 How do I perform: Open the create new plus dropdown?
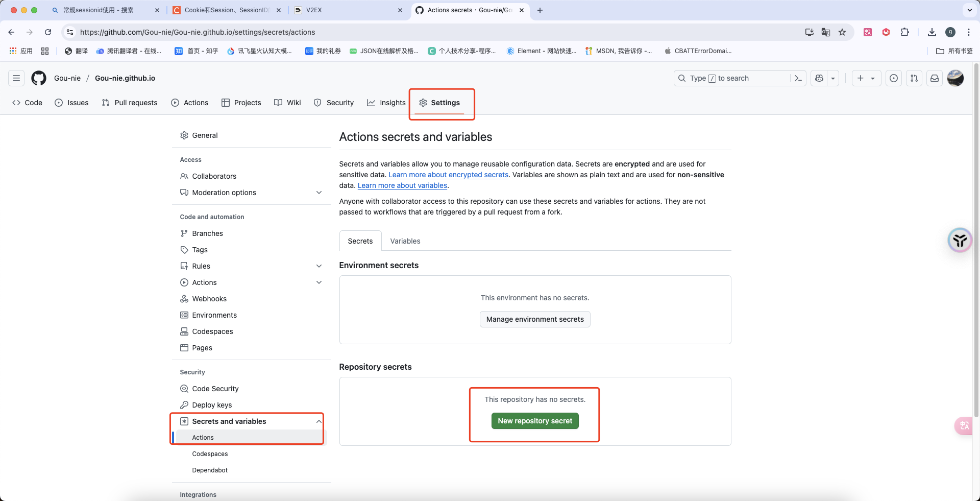click(x=866, y=78)
